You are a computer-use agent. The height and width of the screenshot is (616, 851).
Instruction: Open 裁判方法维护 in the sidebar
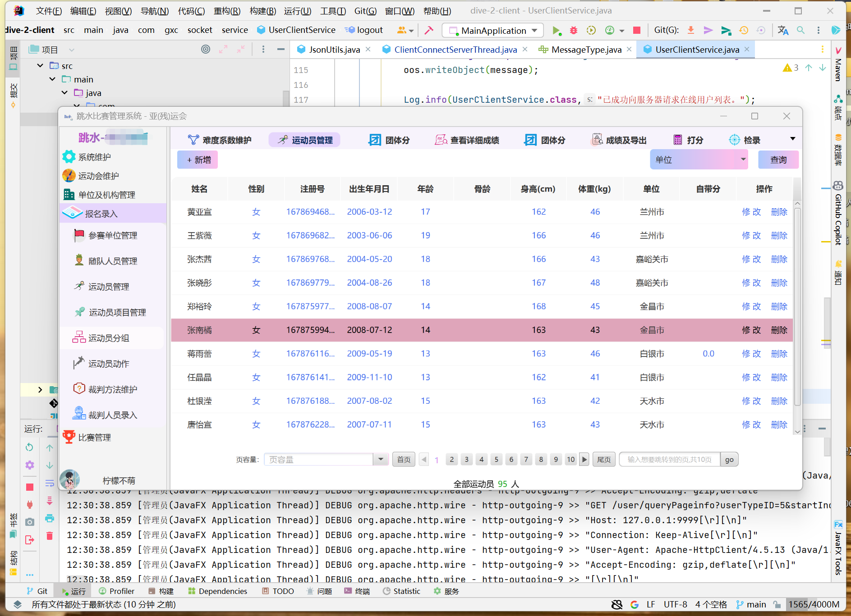tap(106, 389)
